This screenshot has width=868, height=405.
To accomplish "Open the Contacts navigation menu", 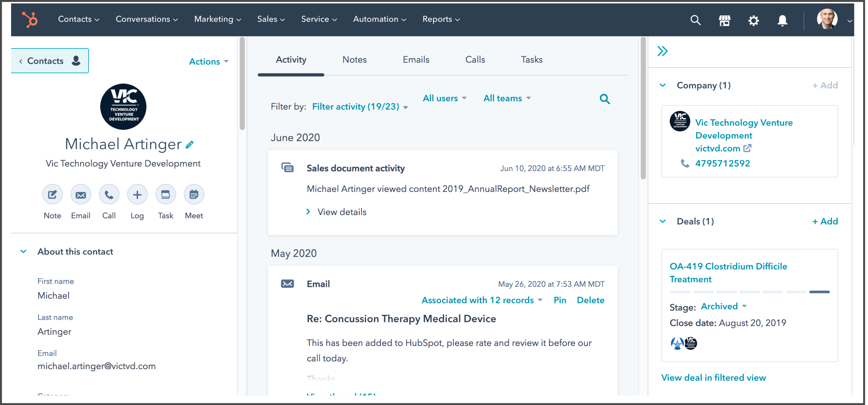I will (x=79, y=19).
